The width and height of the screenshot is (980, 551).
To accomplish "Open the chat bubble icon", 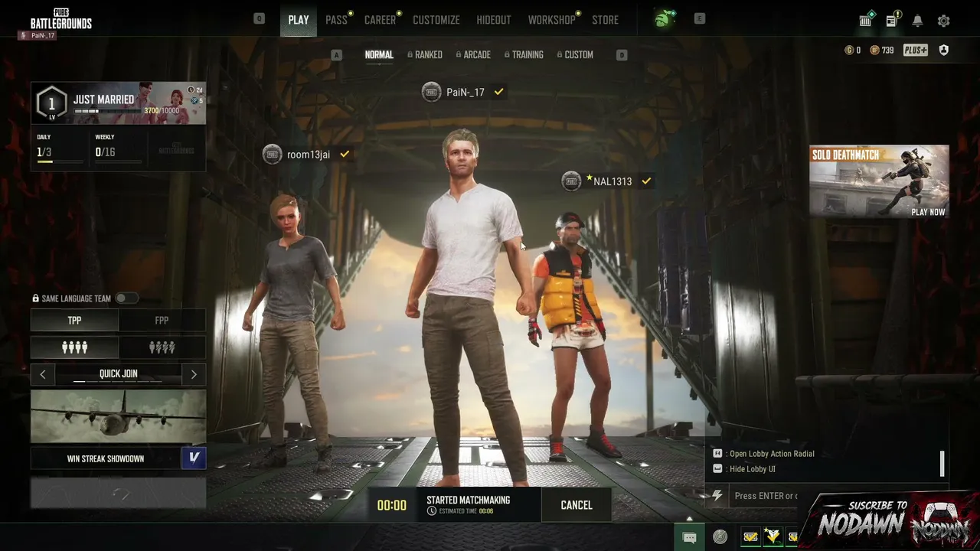I will pos(689,537).
